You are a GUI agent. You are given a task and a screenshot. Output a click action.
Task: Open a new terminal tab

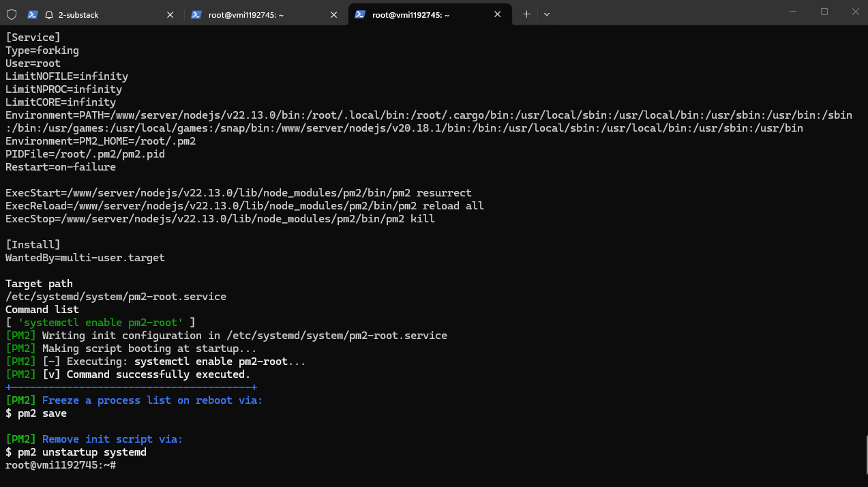click(x=526, y=14)
